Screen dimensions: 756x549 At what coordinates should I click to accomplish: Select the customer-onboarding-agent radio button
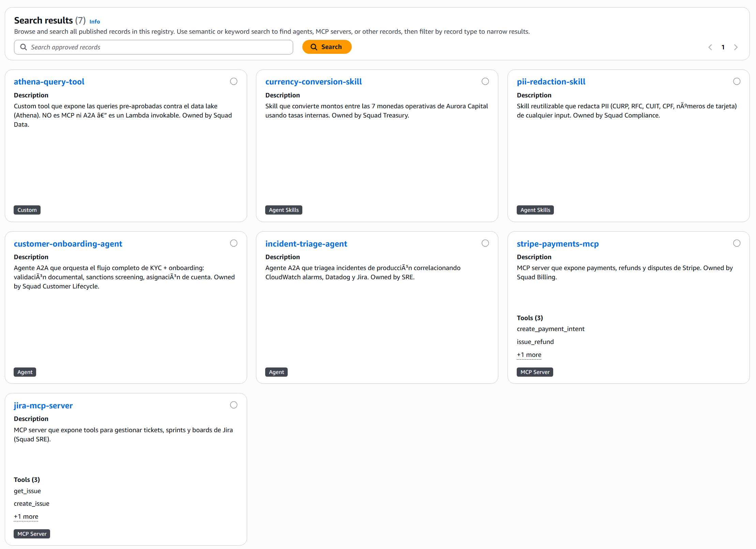click(x=233, y=243)
